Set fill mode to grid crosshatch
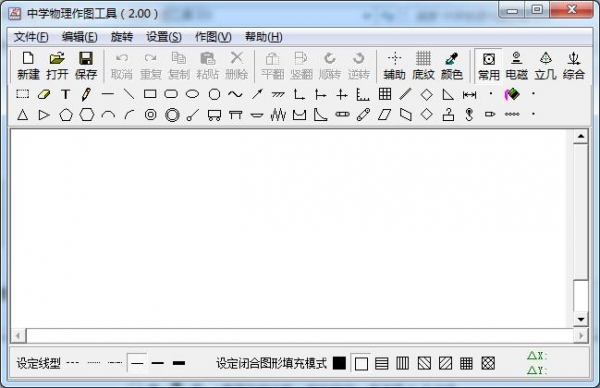600x388 pixels. point(466,363)
